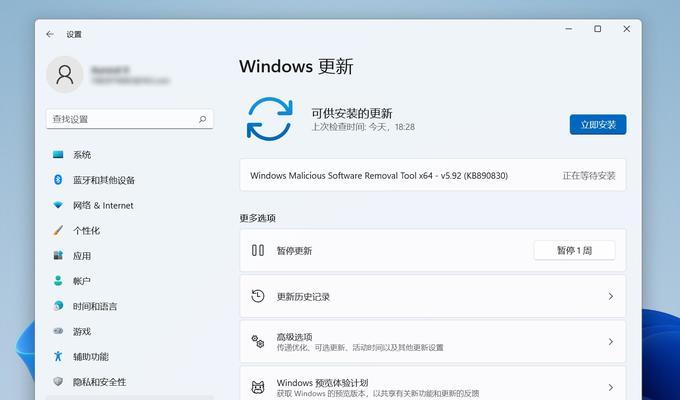Image resolution: width=680 pixels, height=400 pixels.
Task: Click the blurred user account name
Action: point(110,69)
